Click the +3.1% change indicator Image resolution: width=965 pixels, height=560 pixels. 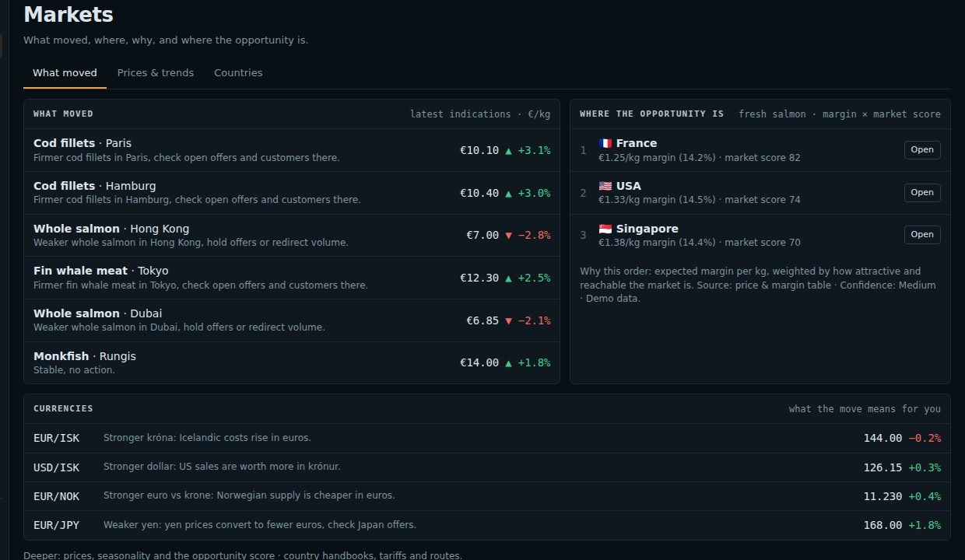click(x=528, y=150)
